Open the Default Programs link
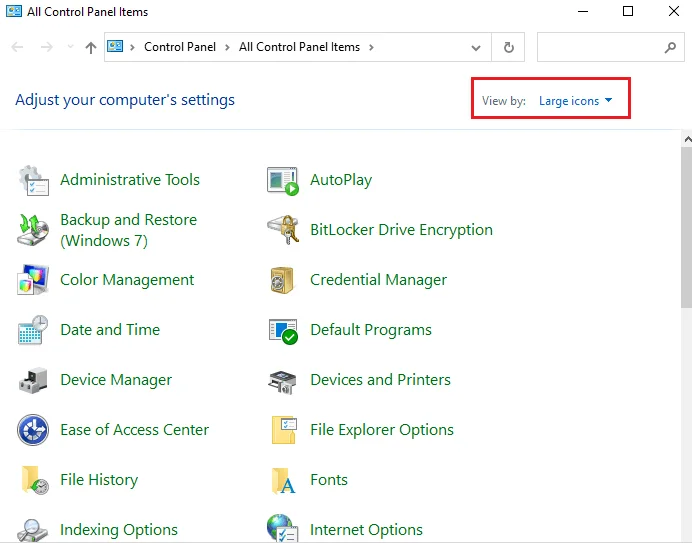 pyautogui.click(x=371, y=330)
